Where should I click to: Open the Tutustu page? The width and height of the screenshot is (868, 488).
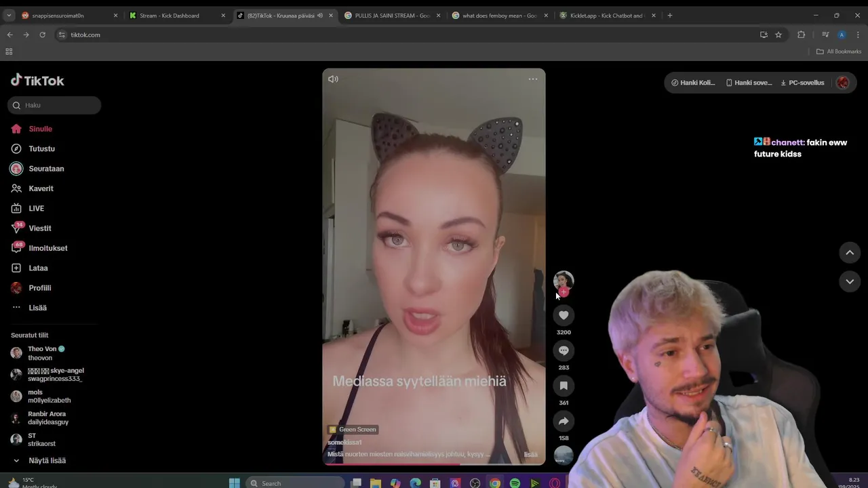tap(41, 148)
